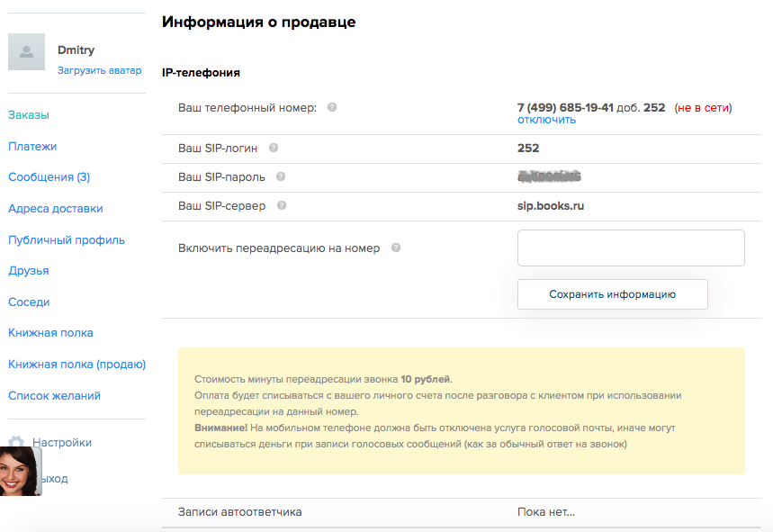Viewport: 773px width, 532px height.
Task: Open Сообщения (3) in sidebar
Action: [x=49, y=177]
